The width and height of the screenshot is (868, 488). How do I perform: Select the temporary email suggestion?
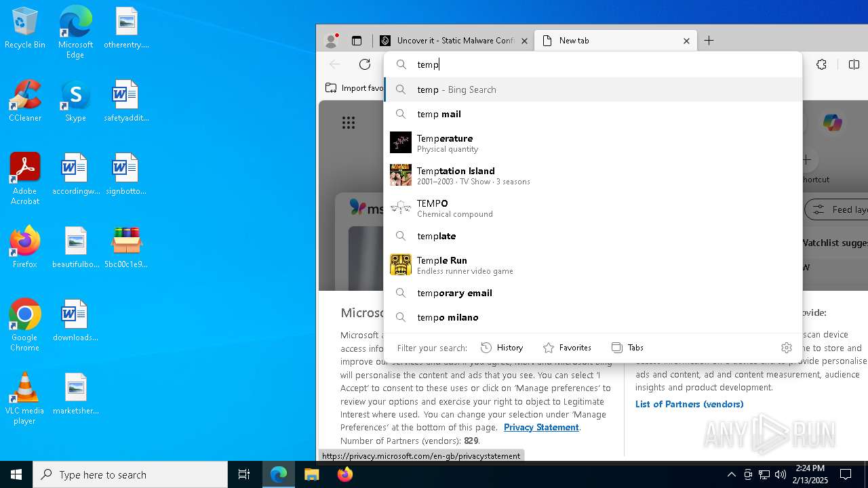593,293
